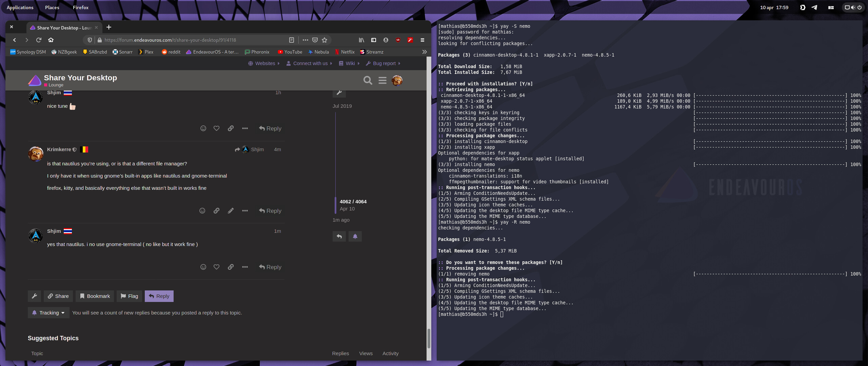The height and width of the screenshot is (366, 868).
Task: Open topic admin wrench button at bottom
Action: [x=34, y=296]
